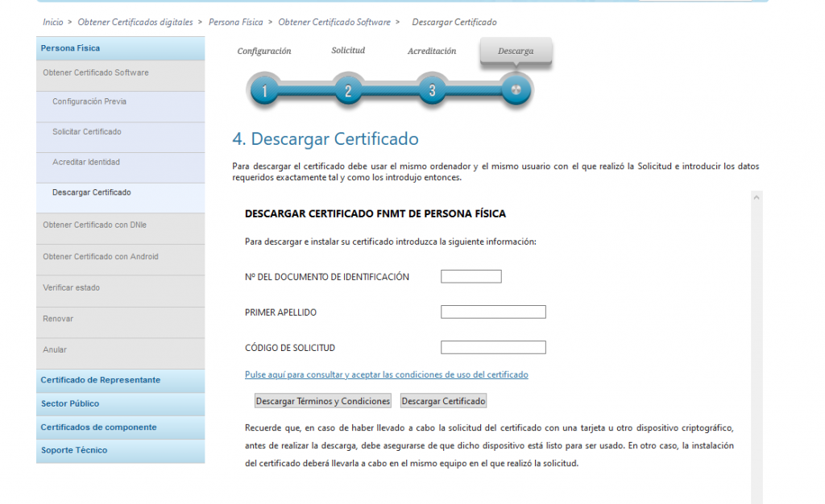The image size is (825, 504).
Task: Open Obtener Certificado Software in sidebar
Action: [121, 76]
